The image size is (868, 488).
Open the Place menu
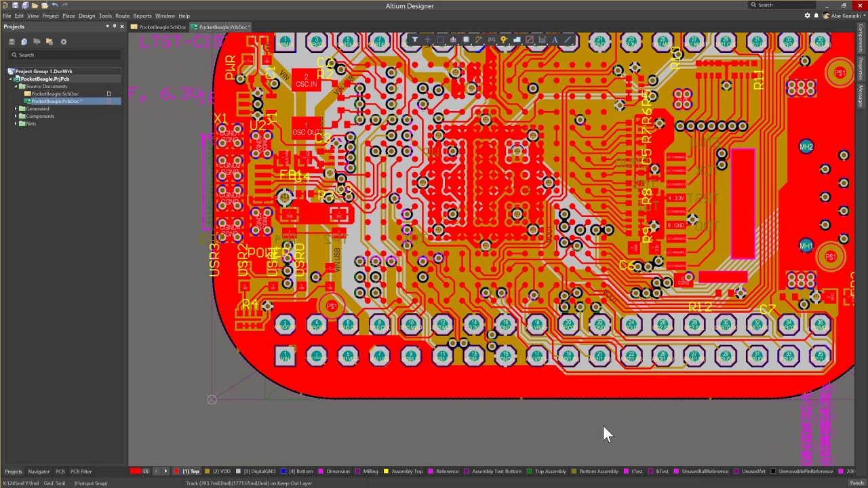[68, 16]
